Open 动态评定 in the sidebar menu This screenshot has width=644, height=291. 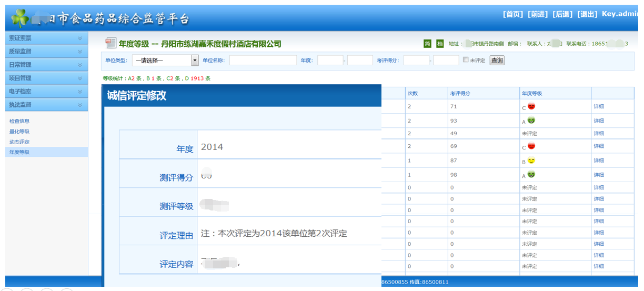click(19, 142)
